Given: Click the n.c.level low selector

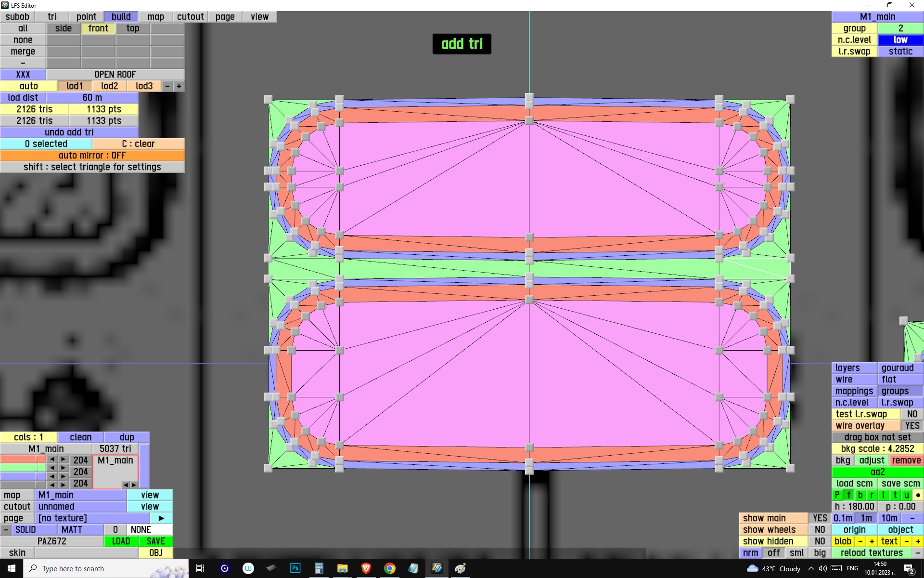Looking at the screenshot, I should 900,40.
